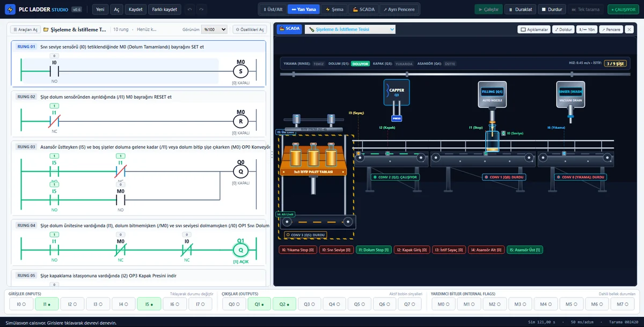Open the Görünüm %100 zoom dropdown

[214, 29]
